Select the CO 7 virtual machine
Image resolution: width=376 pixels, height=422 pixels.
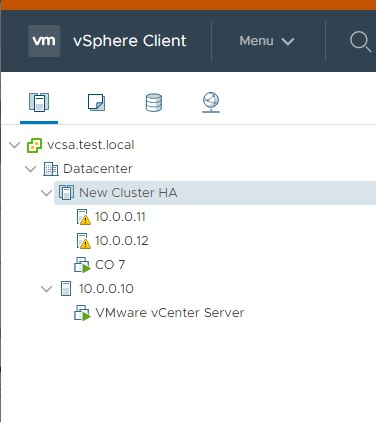coord(110,265)
